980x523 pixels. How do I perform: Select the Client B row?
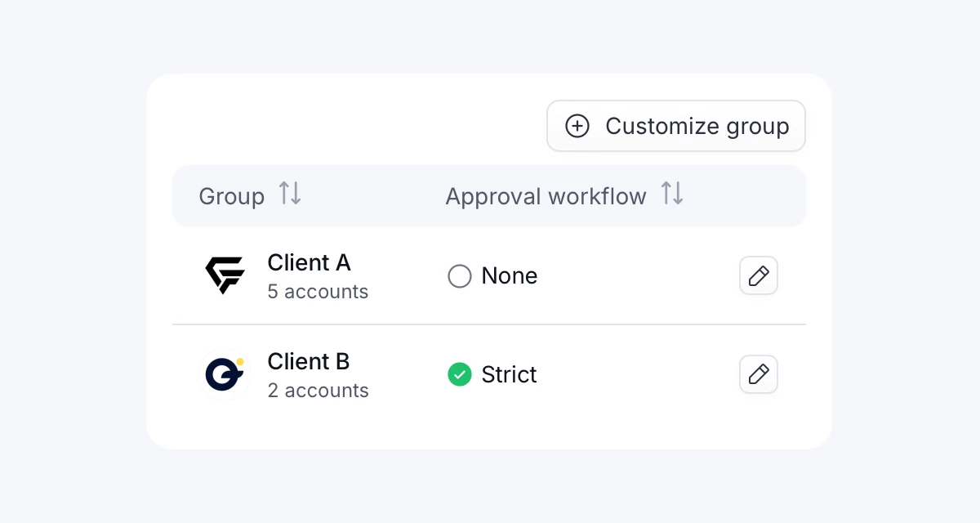tap(490, 374)
